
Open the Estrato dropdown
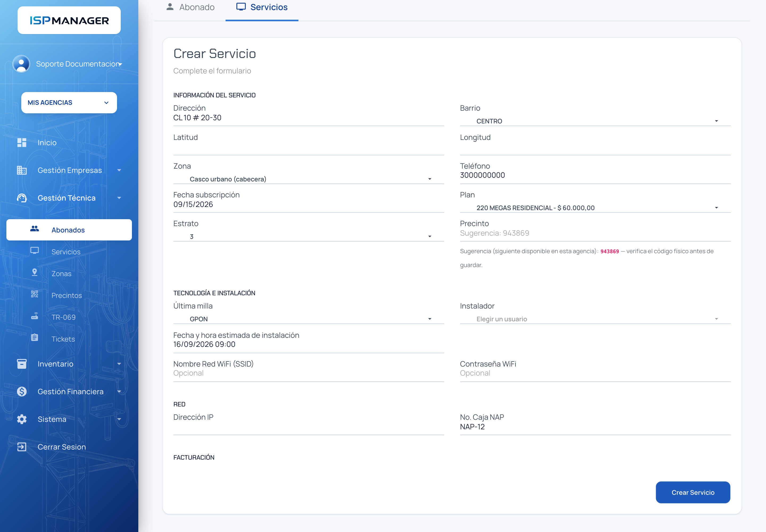[x=309, y=237]
